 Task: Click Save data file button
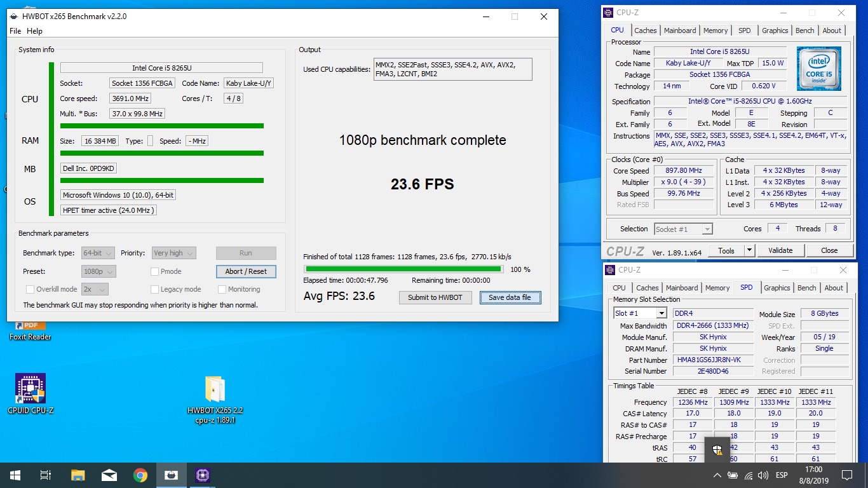[x=510, y=297]
